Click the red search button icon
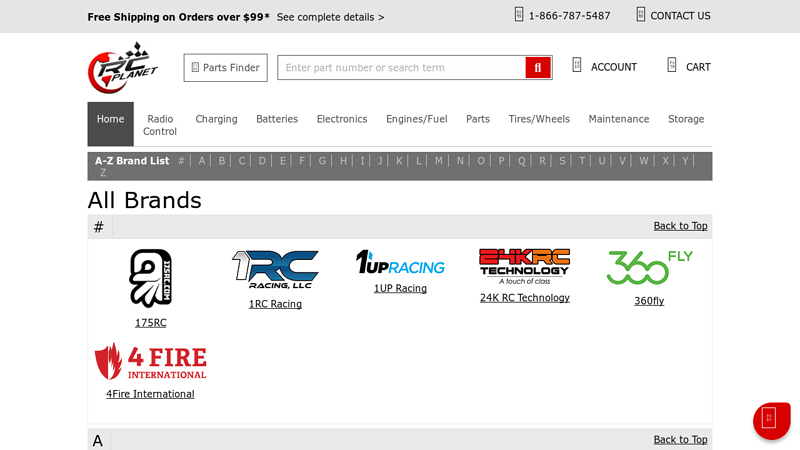800x450 pixels. [x=538, y=67]
